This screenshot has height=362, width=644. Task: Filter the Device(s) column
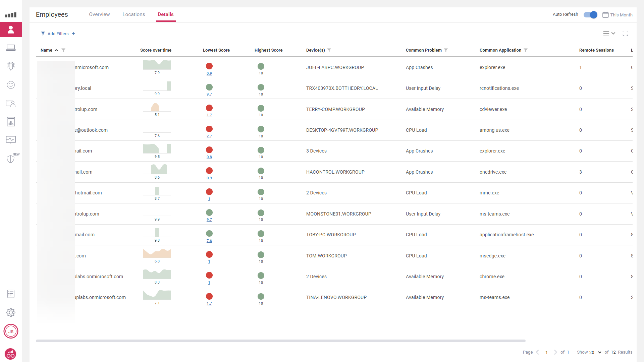(x=329, y=50)
